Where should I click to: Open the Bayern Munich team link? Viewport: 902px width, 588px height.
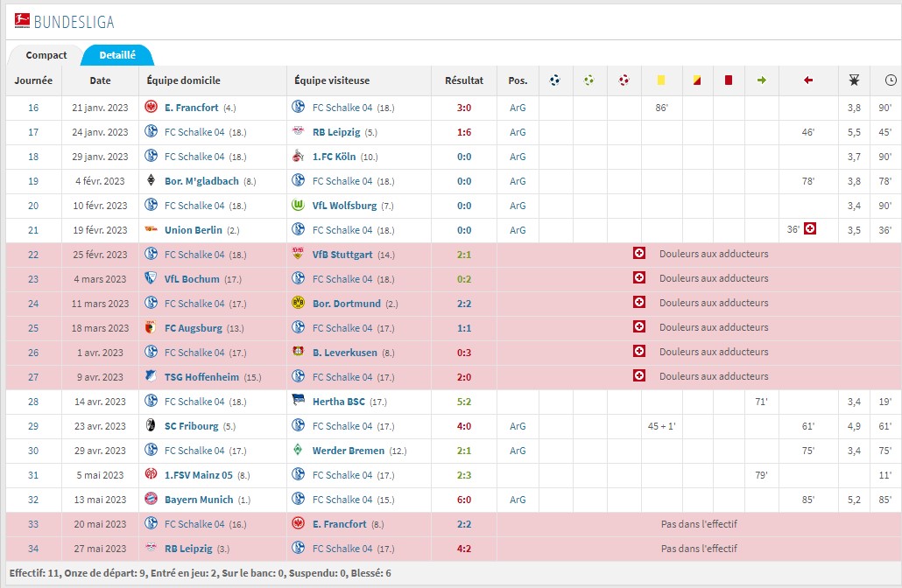coord(199,500)
